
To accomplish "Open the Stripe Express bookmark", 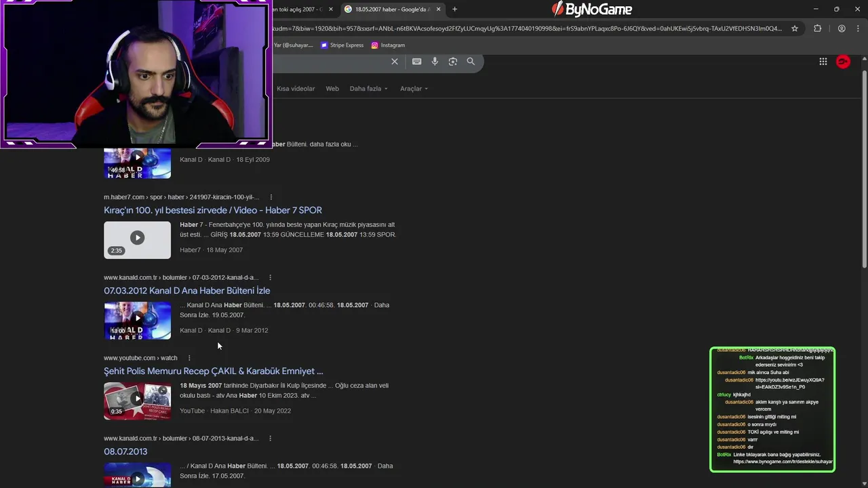I will click(342, 45).
